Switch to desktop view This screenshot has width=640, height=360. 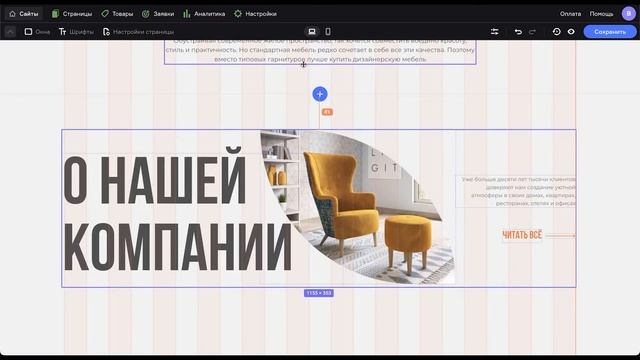pos(312,31)
